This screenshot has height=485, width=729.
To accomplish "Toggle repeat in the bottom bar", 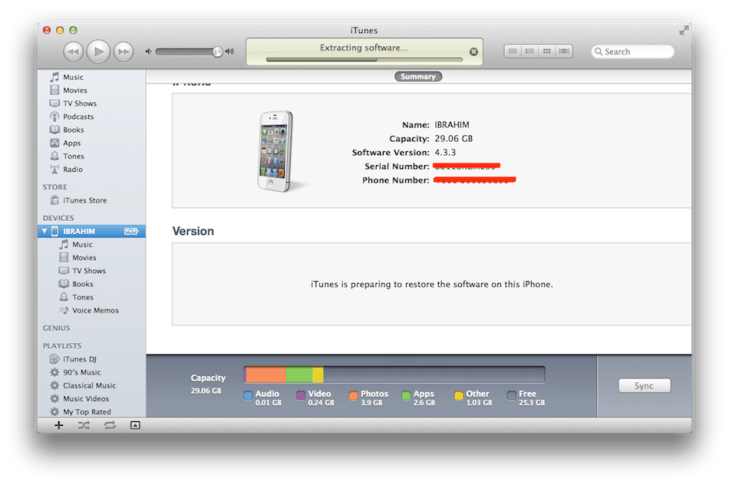I will tap(109, 425).
